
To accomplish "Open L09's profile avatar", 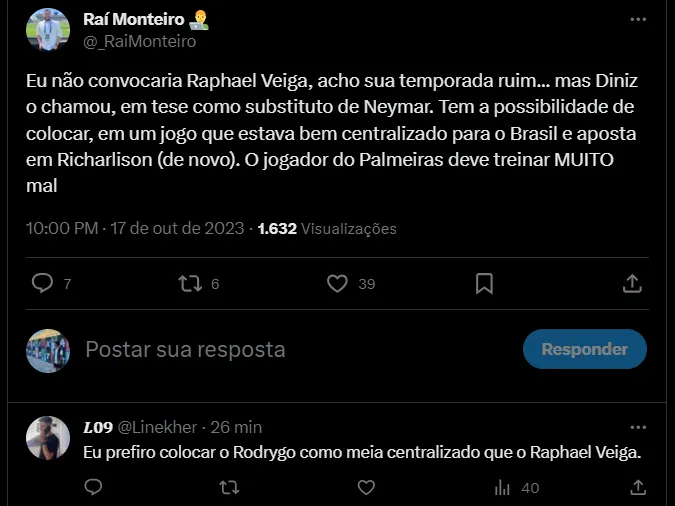I will [47, 440].
